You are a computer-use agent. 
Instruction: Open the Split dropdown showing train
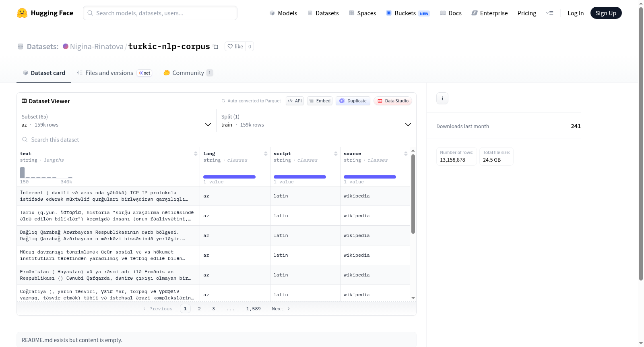316,121
